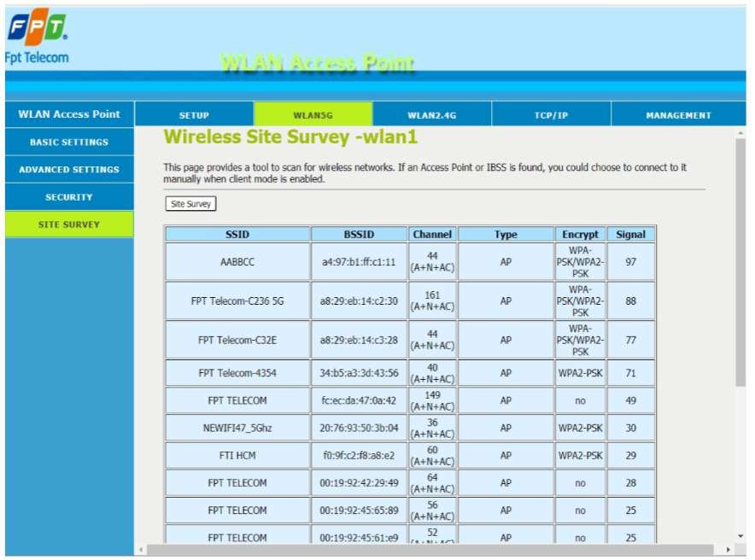Image resolution: width=755 pixels, height=560 pixels.
Task: Click BSSID 34:b5:a3:3d:43:56
Action: pos(359,373)
